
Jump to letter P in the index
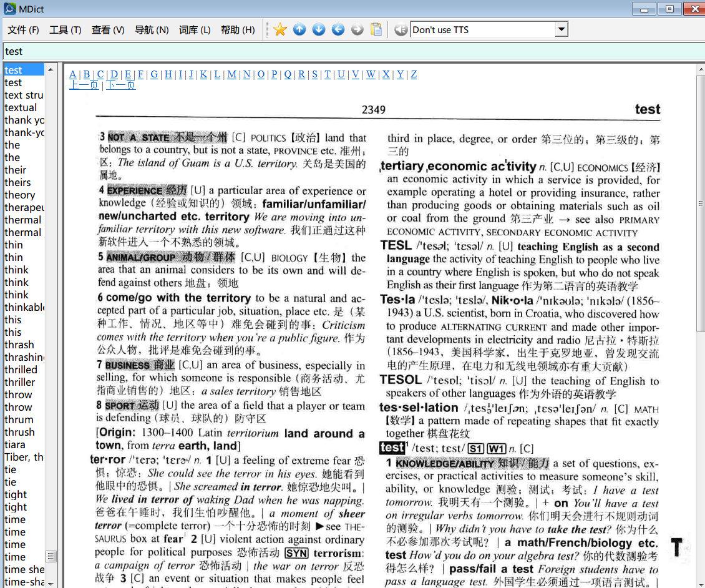(275, 74)
